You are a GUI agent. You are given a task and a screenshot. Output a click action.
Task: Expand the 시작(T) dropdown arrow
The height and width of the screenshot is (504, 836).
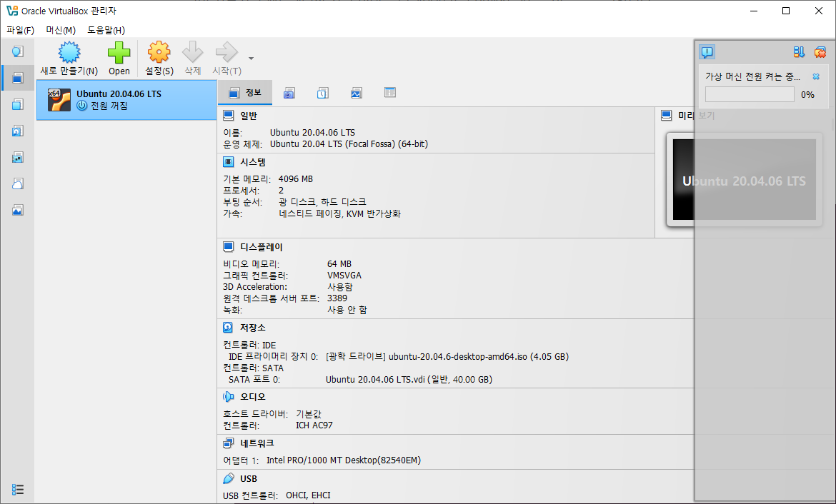pos(251,59)
